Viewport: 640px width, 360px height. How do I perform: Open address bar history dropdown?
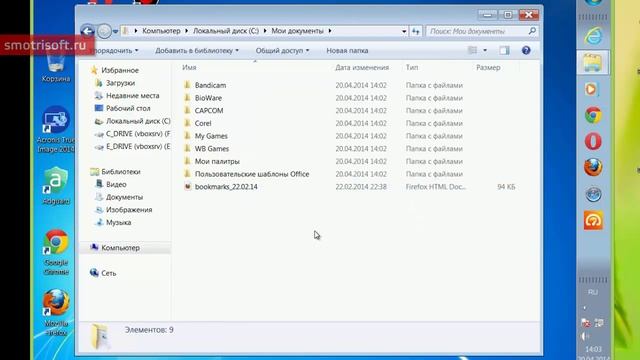pos(404,31)
